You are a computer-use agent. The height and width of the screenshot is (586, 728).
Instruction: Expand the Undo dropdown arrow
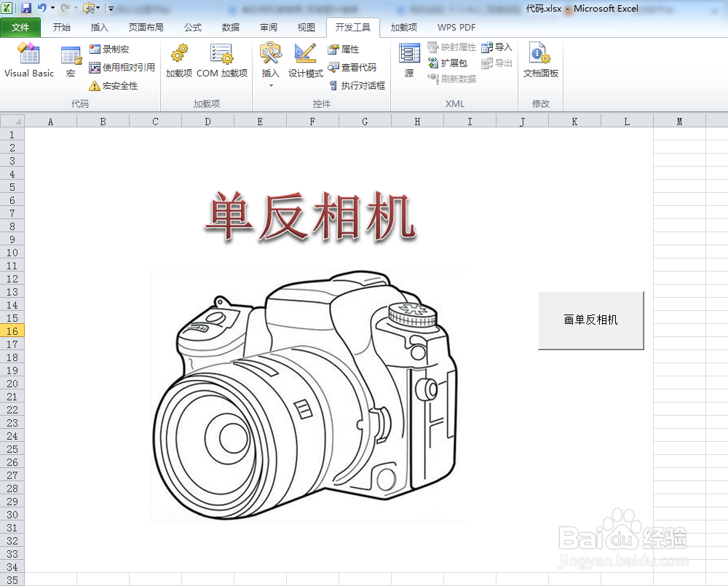[x=51, y=8]
